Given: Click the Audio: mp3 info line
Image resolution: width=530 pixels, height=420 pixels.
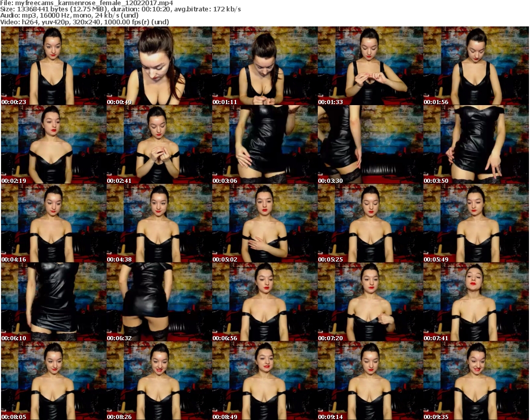Looking at the screenshot, I should (x=69, y=16).
